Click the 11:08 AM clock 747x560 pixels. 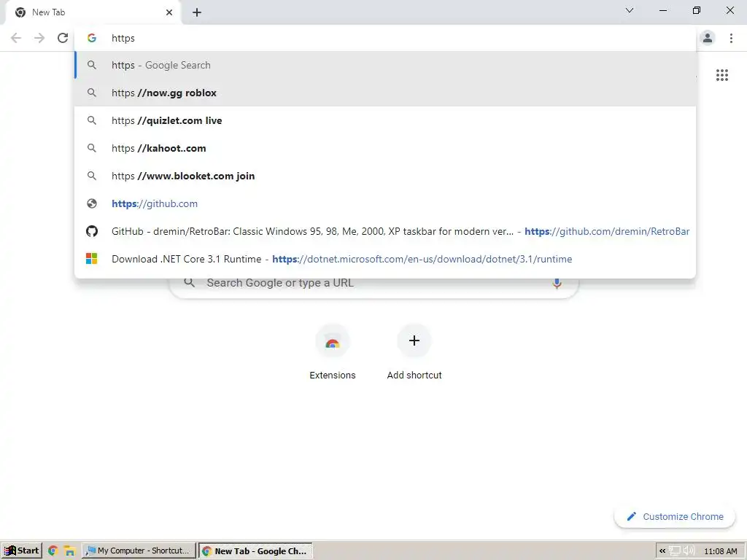click(x=720, y=551)
